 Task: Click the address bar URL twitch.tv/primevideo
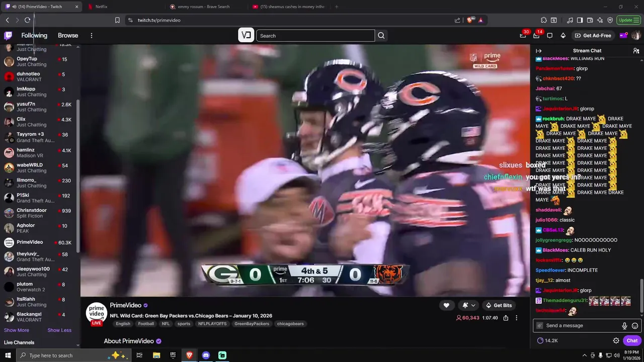click(x=159, y=20)
